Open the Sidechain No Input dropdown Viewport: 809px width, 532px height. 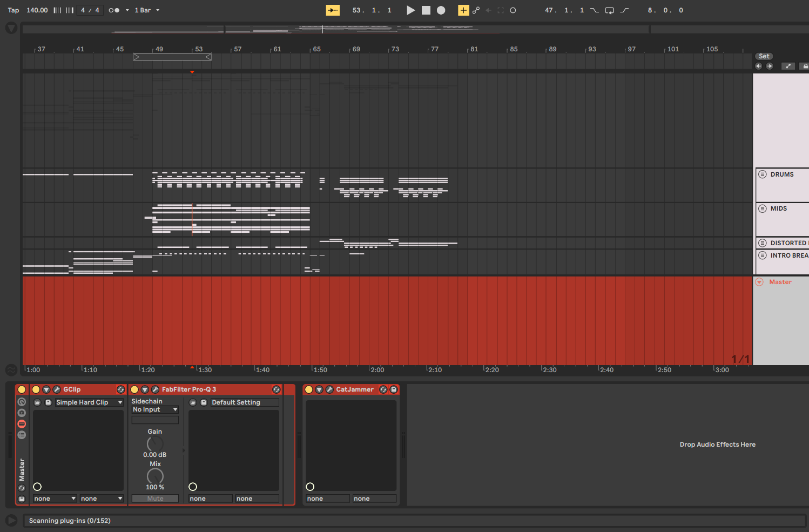(x=155, y=409)
